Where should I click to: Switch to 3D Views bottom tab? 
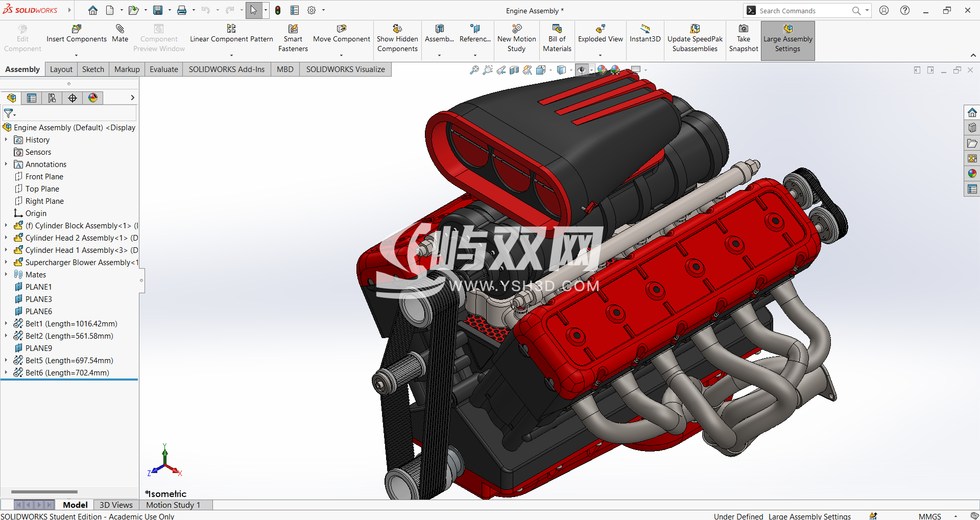(x=116, y=505)
